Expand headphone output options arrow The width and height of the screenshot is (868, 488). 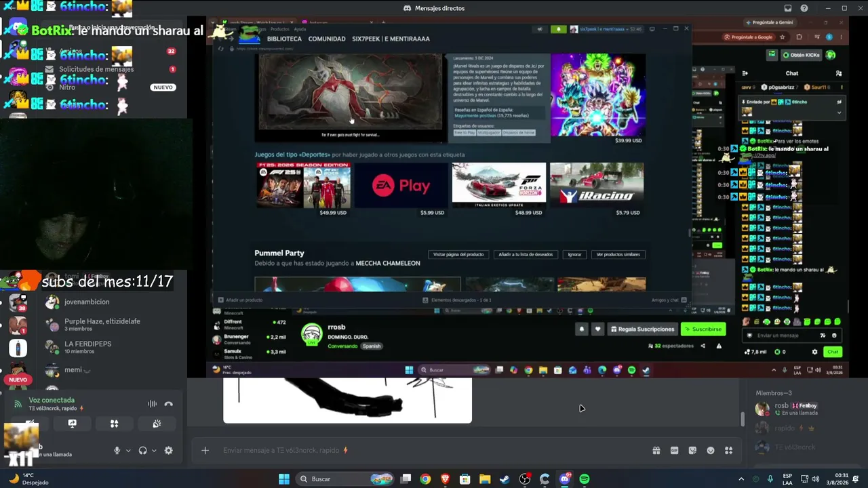[x=154, y=451]
